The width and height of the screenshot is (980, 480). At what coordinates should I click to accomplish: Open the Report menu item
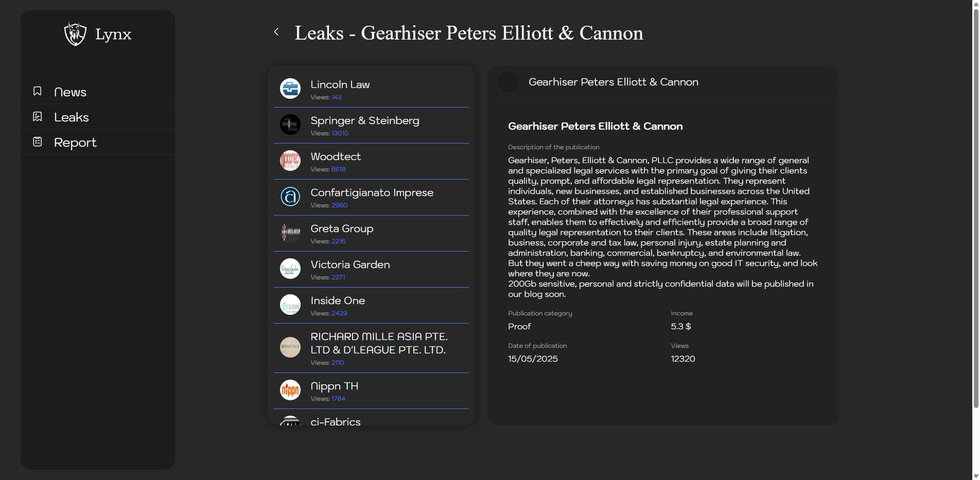(75, 143)
